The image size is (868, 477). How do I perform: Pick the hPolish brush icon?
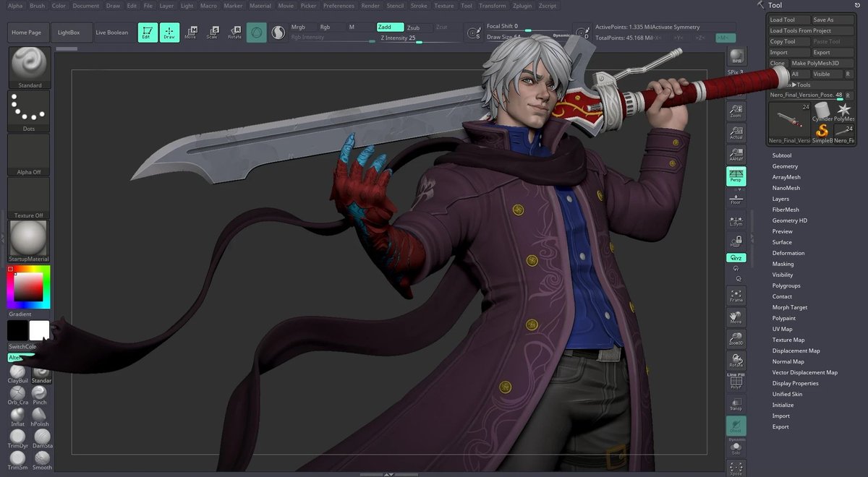pyautogui.click(x=41, y=417)
